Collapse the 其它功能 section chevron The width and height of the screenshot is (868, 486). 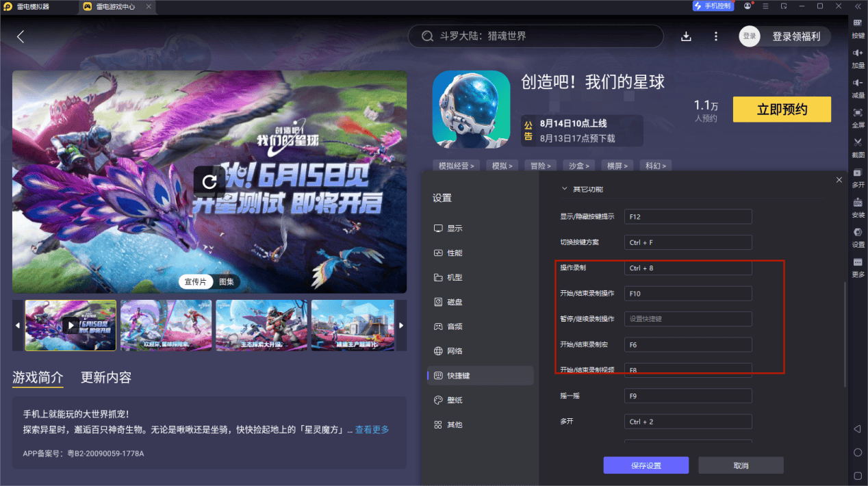coord(565,189)
